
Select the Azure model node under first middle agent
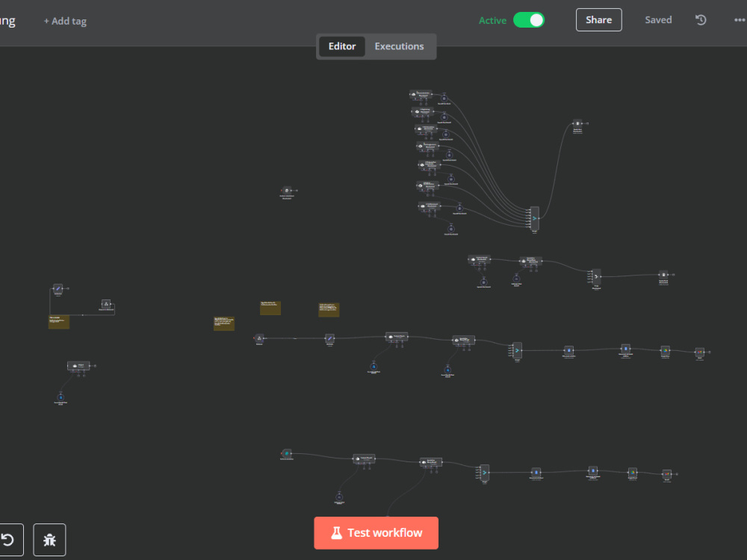pyautogui.click(x=373, y=367)
